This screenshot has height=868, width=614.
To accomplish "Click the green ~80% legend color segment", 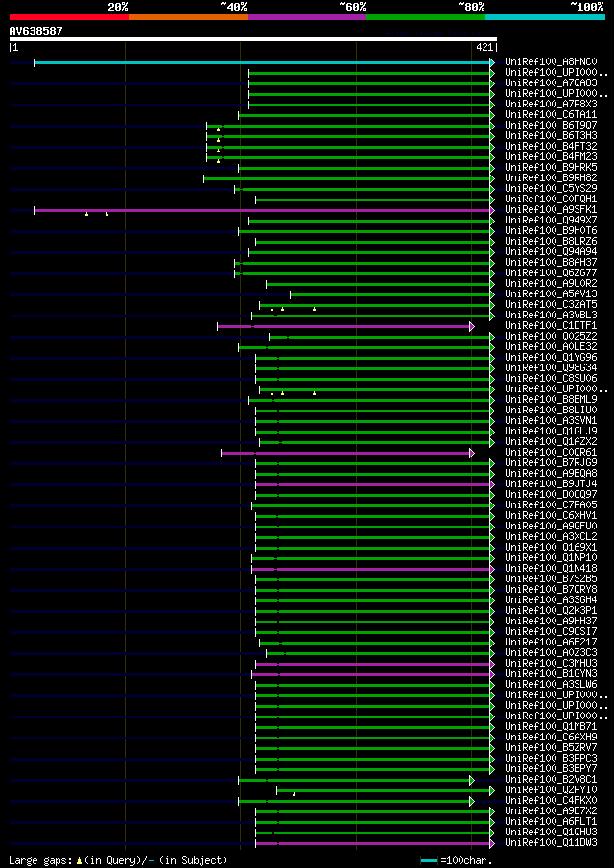I will pos(426,17).
